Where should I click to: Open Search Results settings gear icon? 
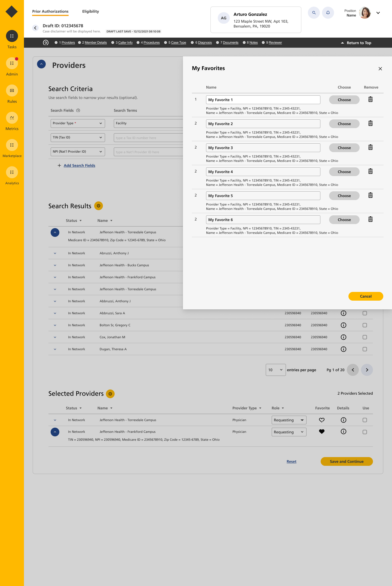tap(99, 206)
